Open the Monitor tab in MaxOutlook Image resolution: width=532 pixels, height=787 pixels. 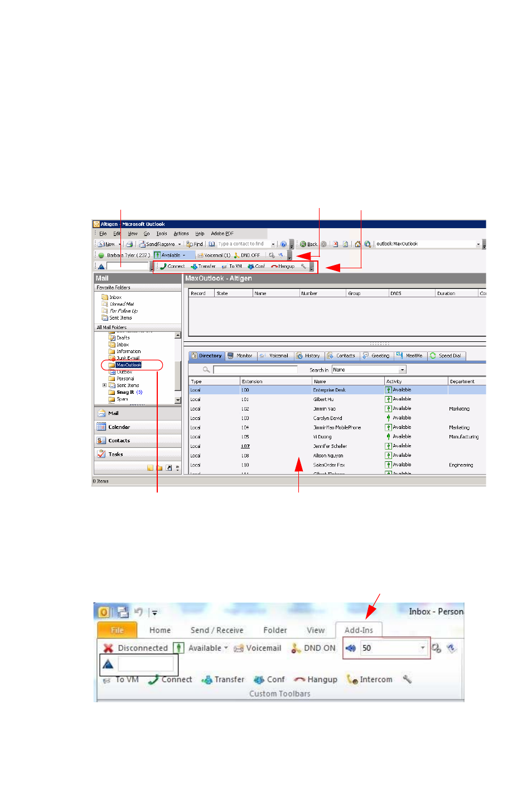click(240, 356)
